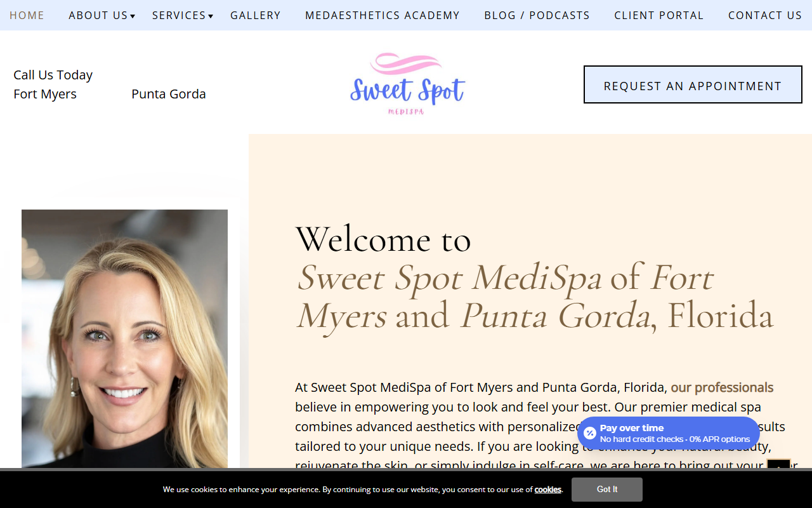Go to Contact Us page
This screenshot has height=508, width=812.
[765, 15]
